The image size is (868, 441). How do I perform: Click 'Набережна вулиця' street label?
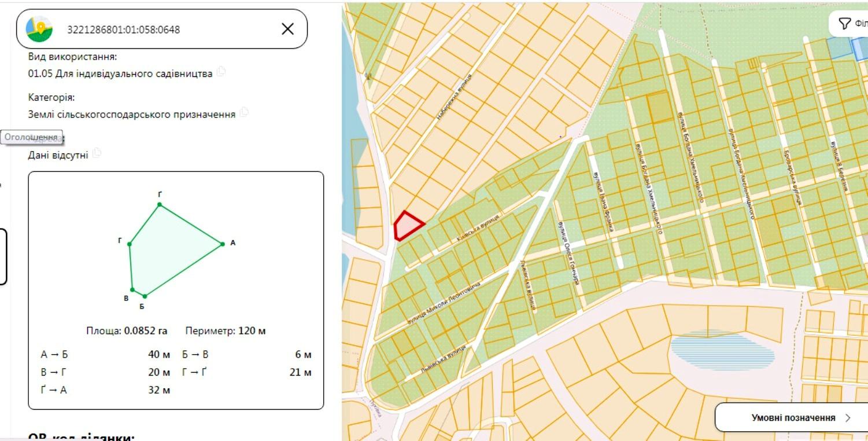[455, 97]
